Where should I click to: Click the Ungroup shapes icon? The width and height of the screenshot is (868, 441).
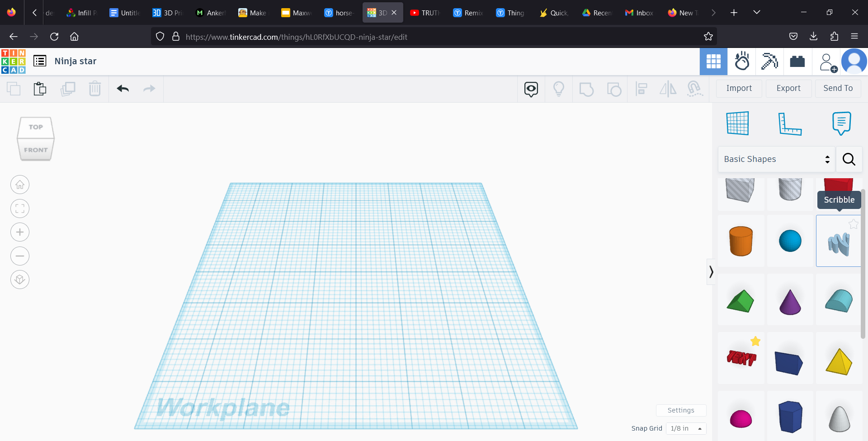click(614, 89)
